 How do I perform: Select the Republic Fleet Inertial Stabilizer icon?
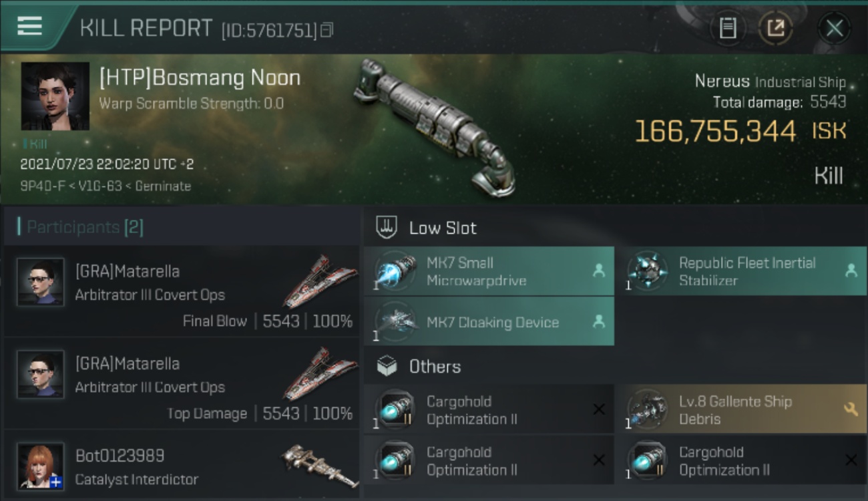[x=647, y=271]
